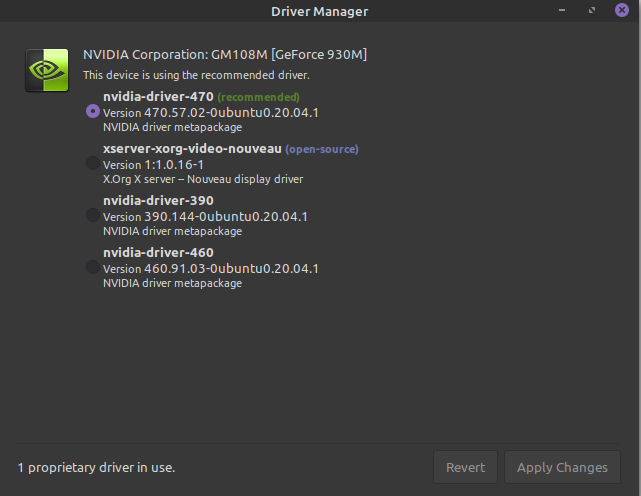
Task: Minimize the Driver Manager window
Action: (x=562, y=10)
